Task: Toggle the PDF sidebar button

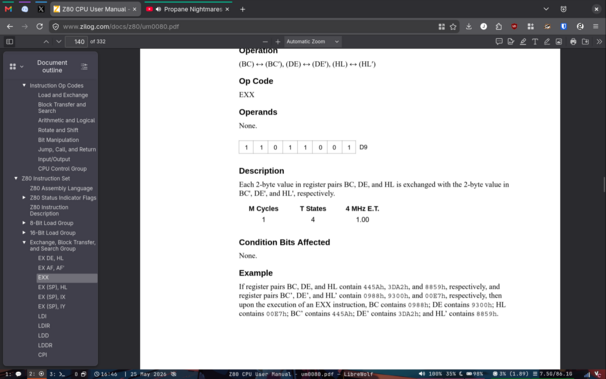Action: [10, 41]
